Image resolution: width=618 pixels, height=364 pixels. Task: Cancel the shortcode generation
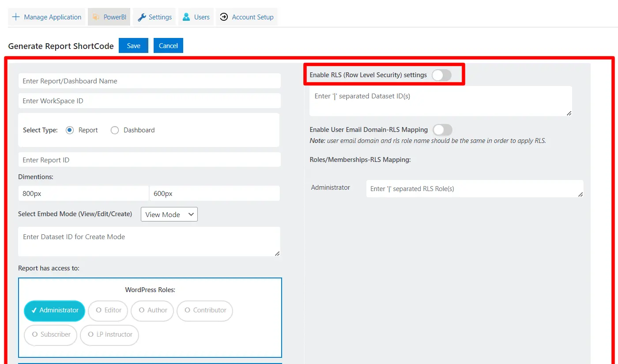click(168, 45)
